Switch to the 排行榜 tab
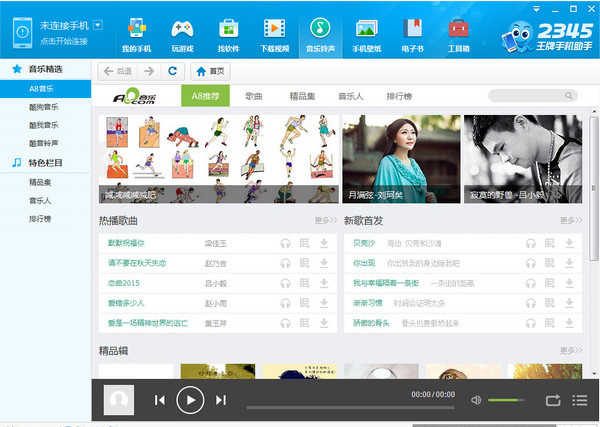This screenshot has width=600, height=427. (x=399, y=96)
